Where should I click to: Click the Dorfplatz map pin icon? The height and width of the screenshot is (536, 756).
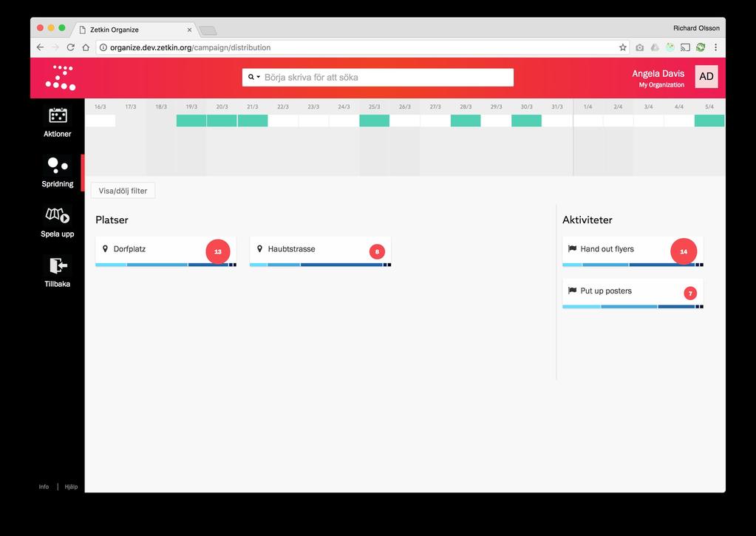point(105,249)
